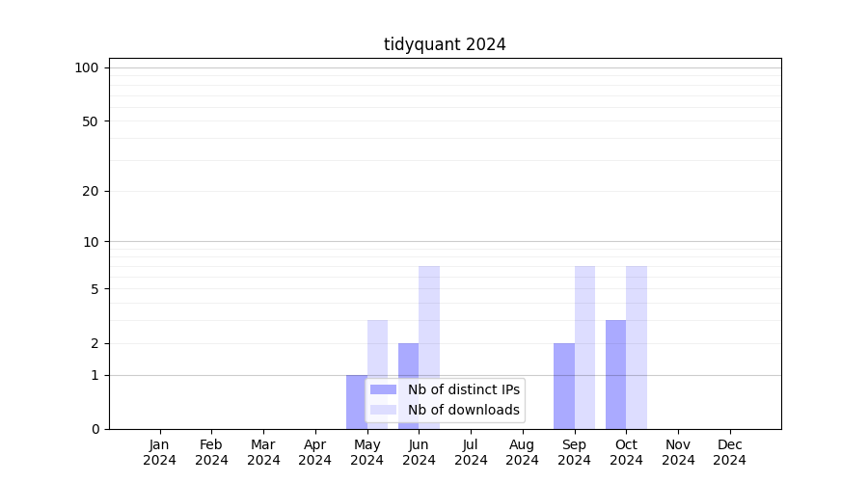The width and height of the screenshot is (868, 482).
Task: Click the 50 y-axis tick label
Action: point(91,121)
